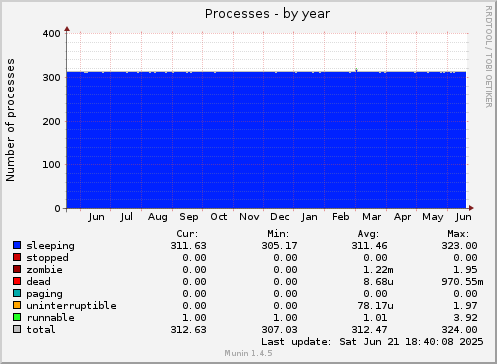The width and height of the screenshot is (497, 364).
Task: Click runnable maximum value 3.92
Action: [465, 318]
